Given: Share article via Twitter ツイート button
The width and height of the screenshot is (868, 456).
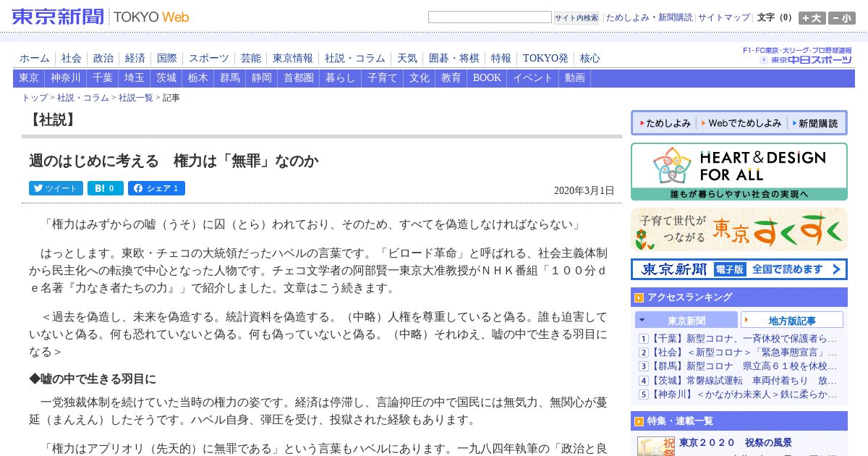Looking at the screenshot, I should pyautogui.click(x=56, y=188).
